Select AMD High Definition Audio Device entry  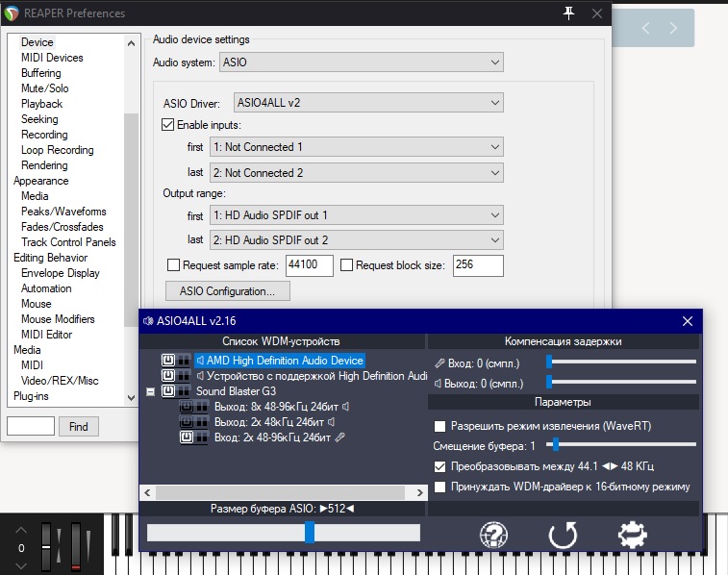coord(280,361)
